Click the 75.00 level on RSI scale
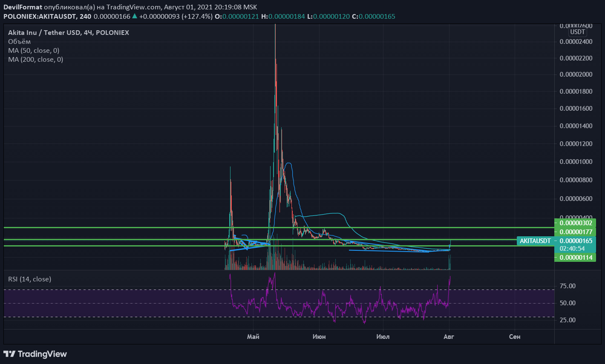 click(x=568, y=286)
